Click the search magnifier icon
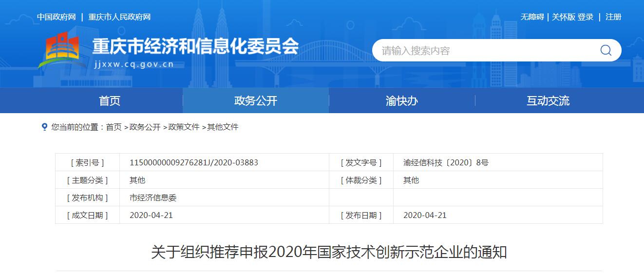The width and height of the screenshot is (644, 277). click(x=606, y=50)
